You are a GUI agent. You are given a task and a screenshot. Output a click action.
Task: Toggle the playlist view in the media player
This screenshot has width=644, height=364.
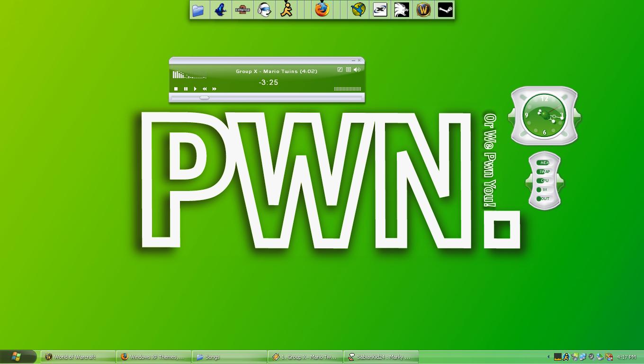pos(348,70)
